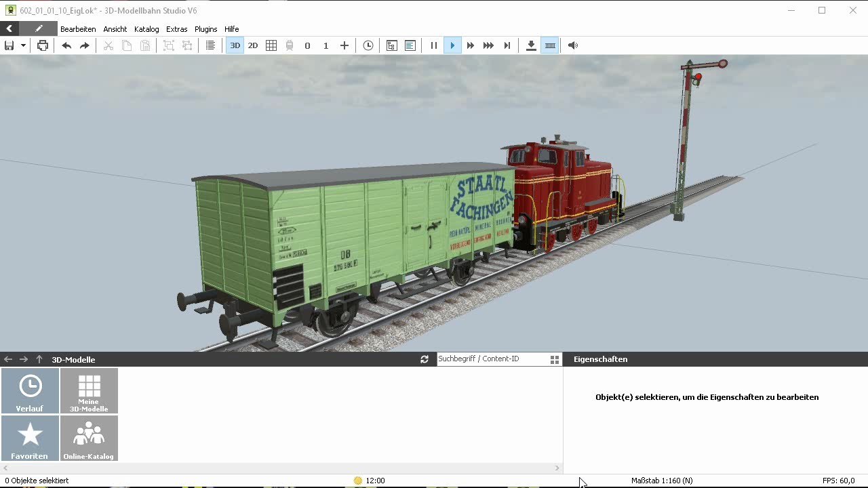Click the Eigenschaften panel header

[x=715, y=359]
